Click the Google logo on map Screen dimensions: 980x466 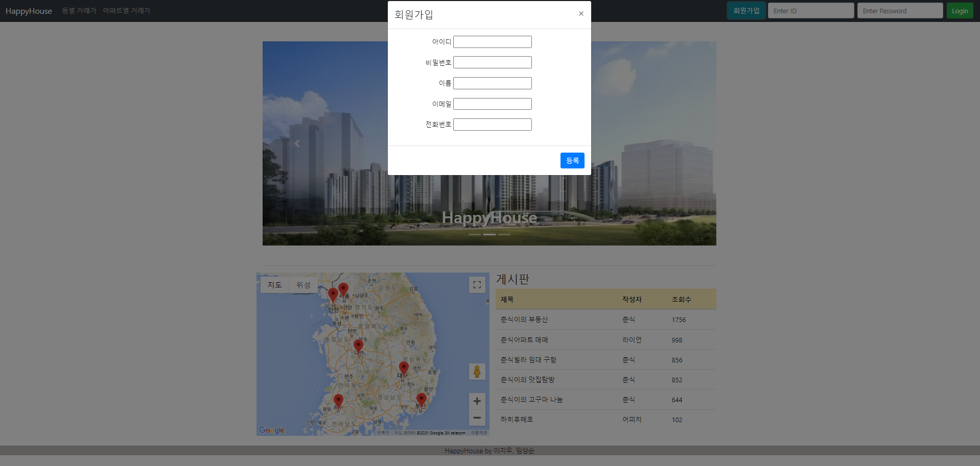[x=272, y=430]
